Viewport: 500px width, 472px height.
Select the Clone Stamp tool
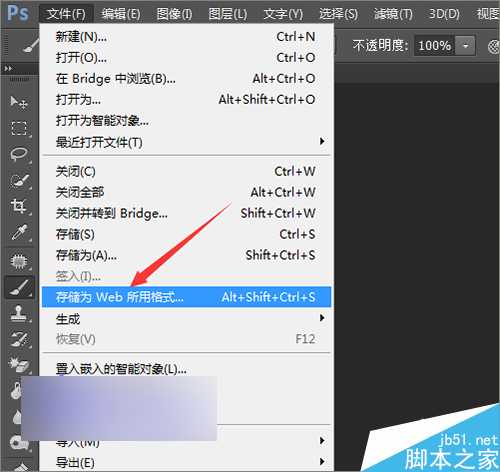click(x=19, y=314)
